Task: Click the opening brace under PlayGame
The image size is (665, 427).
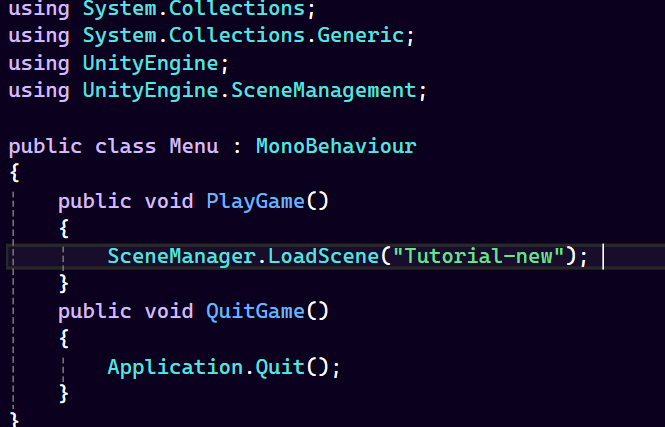Action: (64, 229)
